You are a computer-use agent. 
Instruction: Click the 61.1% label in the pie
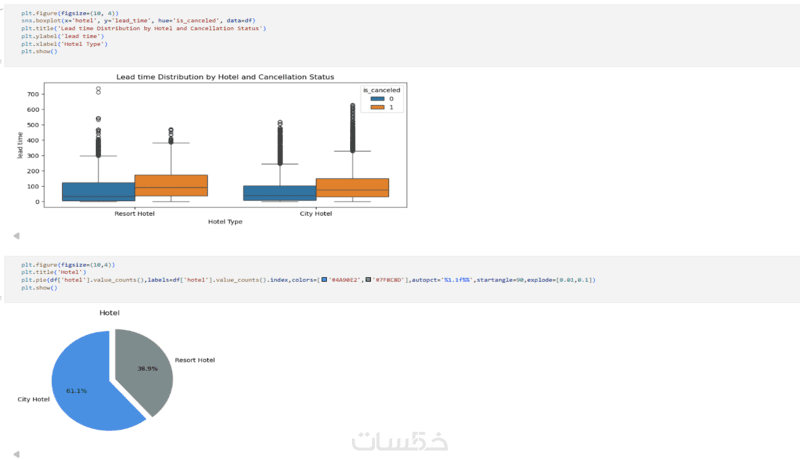77,391
